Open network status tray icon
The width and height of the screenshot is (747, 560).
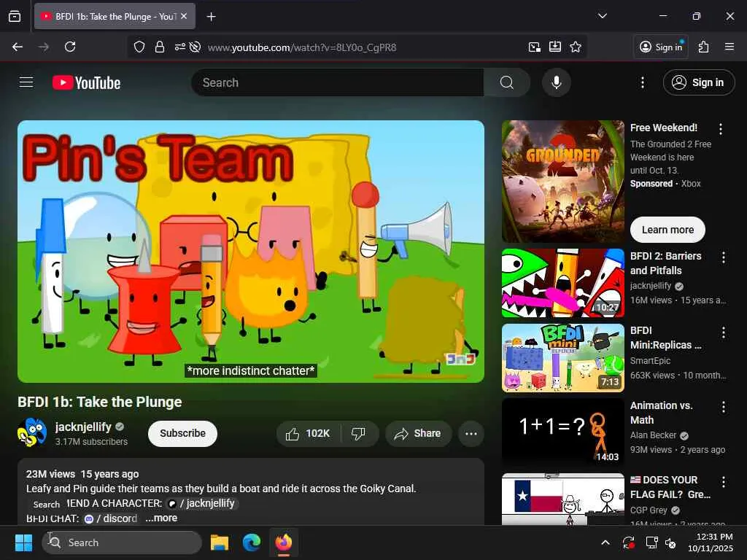click(651, 542)
